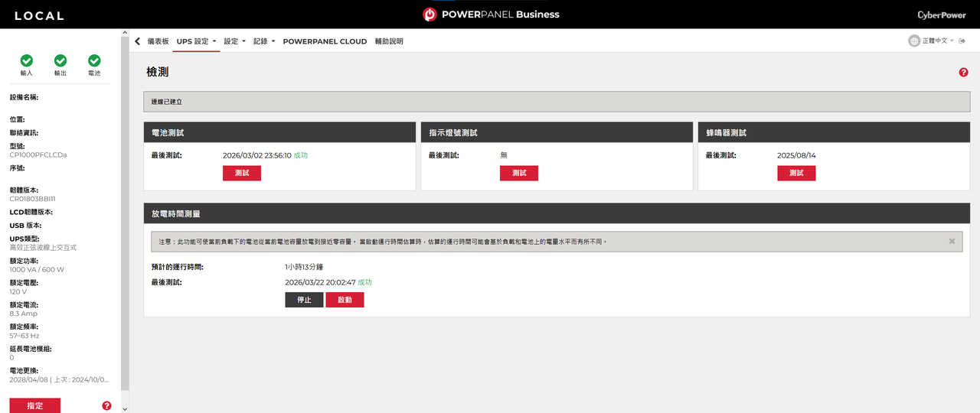Run the buzzer 測試 button
This screenshot has width=980, height=413.
796,174
